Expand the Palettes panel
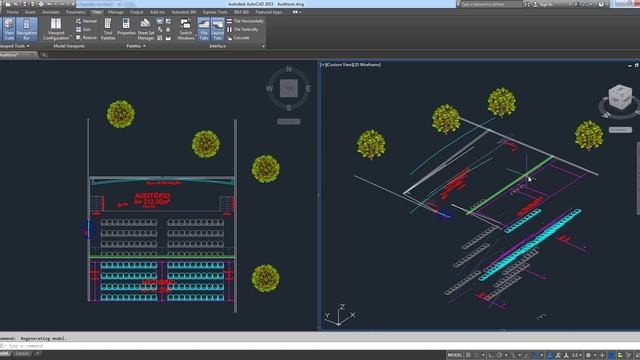Image resolution: width=640 pixels, height=360 pixels. pos(136,46)
